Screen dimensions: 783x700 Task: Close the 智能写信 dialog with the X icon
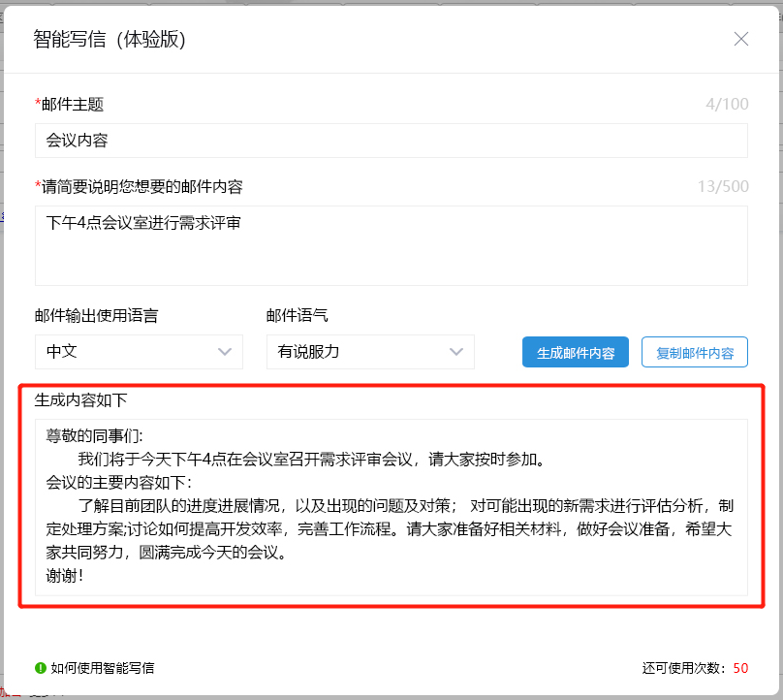[x=741, y=39]
